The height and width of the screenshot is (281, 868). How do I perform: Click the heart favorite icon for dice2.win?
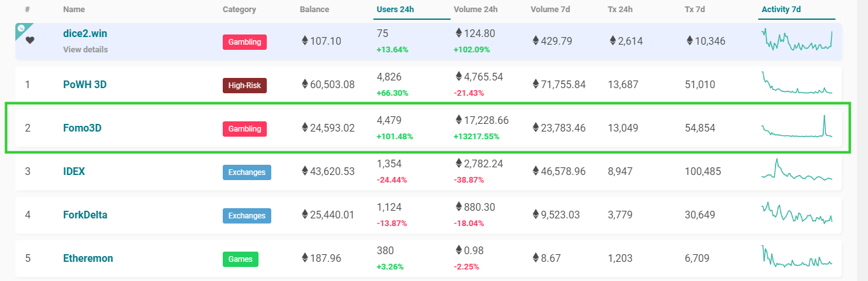29,40
